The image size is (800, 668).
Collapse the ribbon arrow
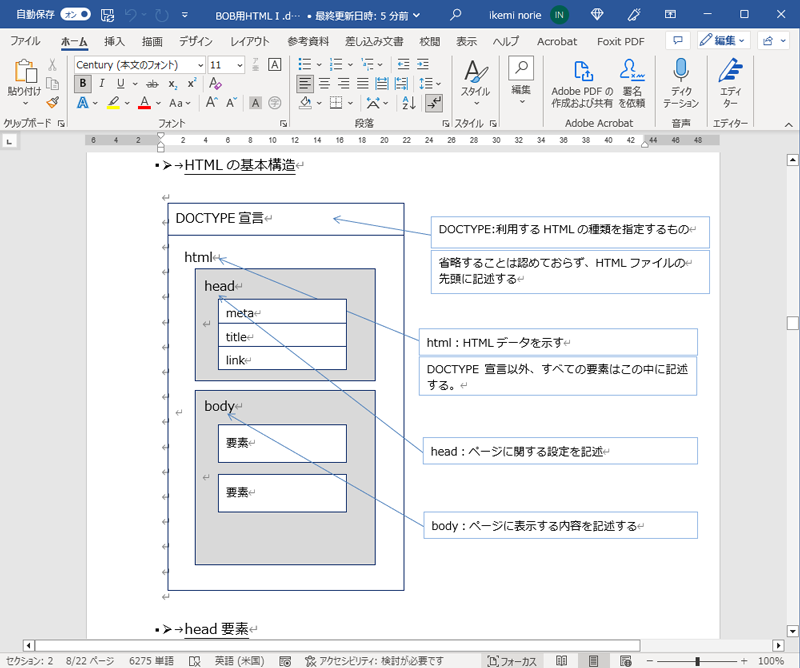pyautogui.click(x=788, y=124)
